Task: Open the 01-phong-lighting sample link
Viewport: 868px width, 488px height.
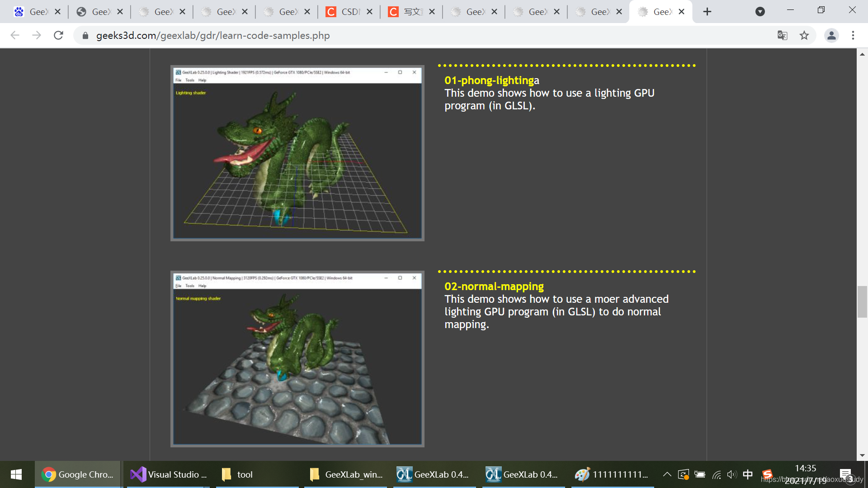Action: (489, 80)
